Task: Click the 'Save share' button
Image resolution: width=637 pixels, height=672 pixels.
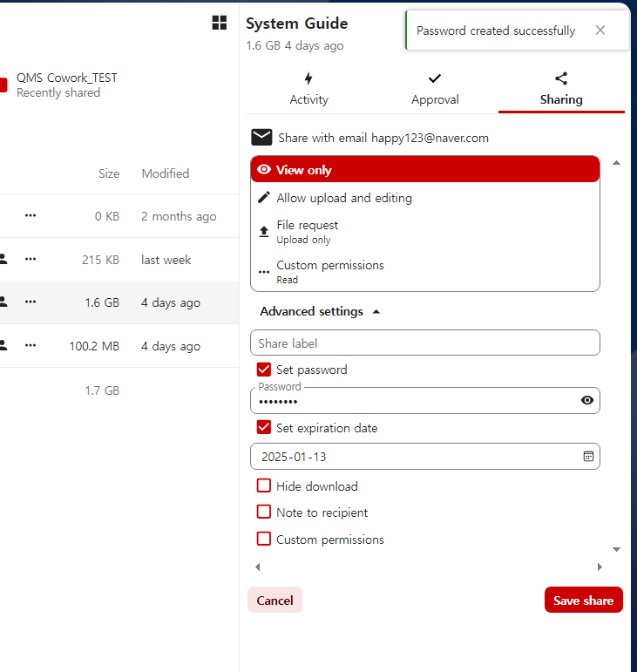Action: [x=583, y=601]
